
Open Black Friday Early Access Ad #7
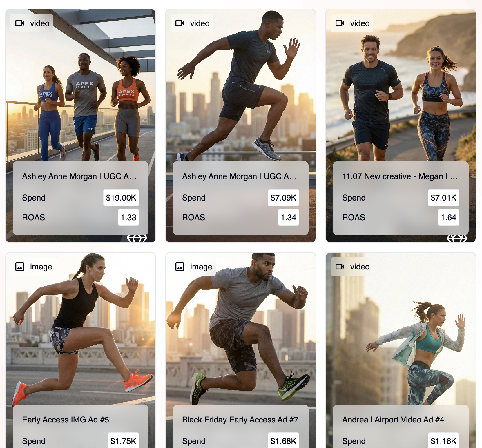tap(240, 420)
